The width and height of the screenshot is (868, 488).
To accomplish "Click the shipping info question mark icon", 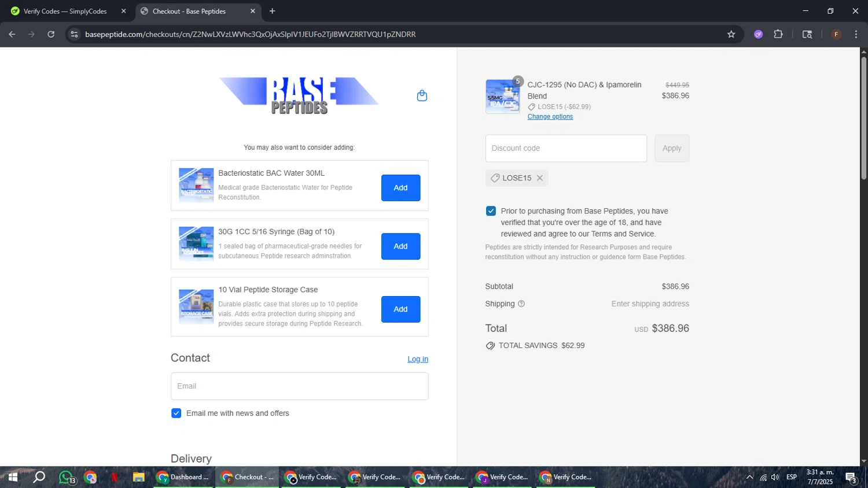I will click(521, 304).
